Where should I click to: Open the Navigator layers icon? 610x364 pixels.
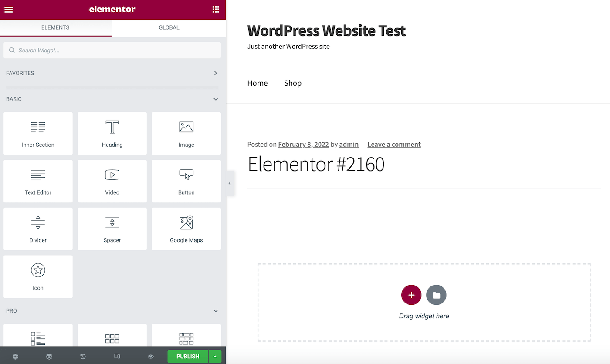(x=49, y=356)
